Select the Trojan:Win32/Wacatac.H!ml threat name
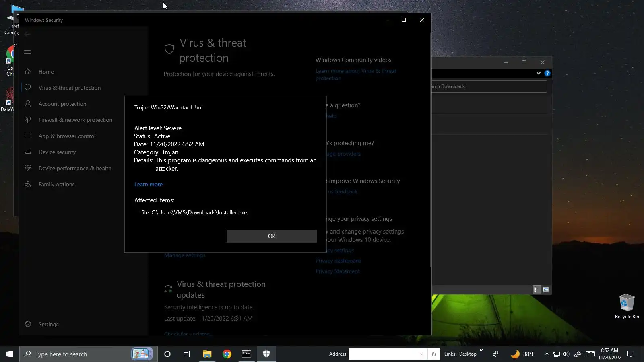 (x=169, y=107)
